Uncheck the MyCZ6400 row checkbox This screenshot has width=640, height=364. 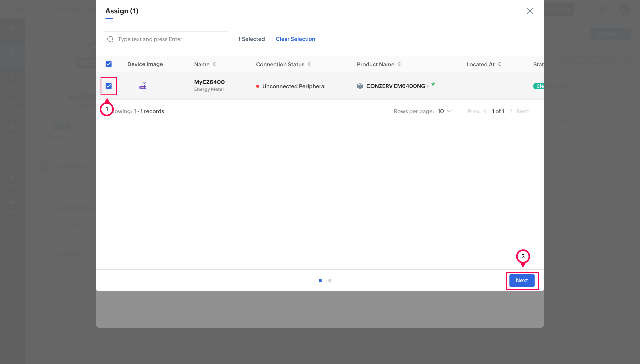109,86
